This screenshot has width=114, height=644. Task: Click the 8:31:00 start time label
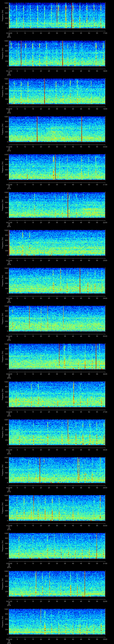(9, 601)
